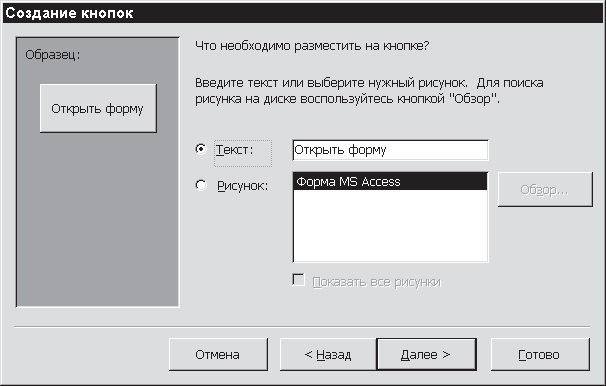Select the Рисунок radio button

[201, 185]
